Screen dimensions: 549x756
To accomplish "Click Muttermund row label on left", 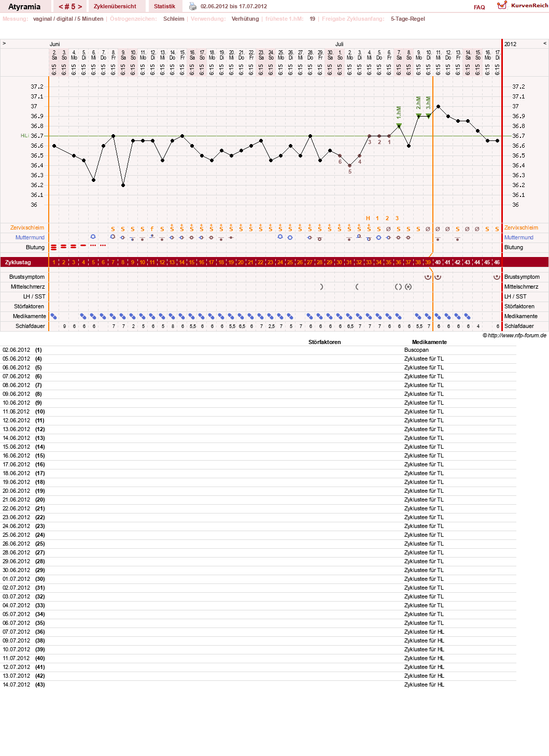I will point(30,237).
